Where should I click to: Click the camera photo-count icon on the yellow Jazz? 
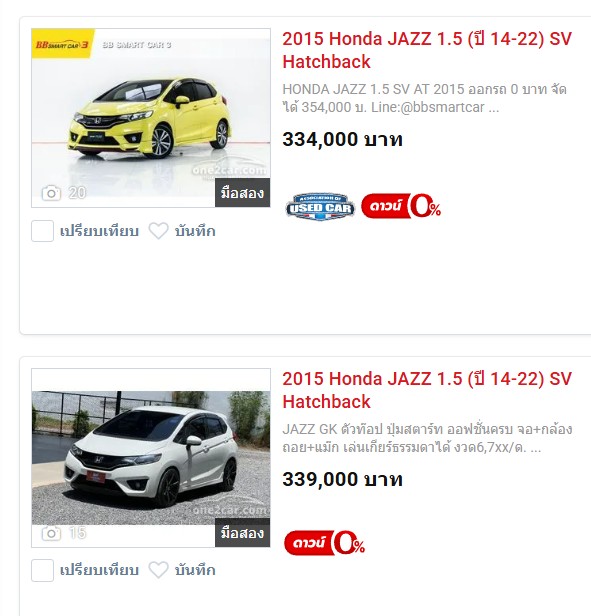51,193
